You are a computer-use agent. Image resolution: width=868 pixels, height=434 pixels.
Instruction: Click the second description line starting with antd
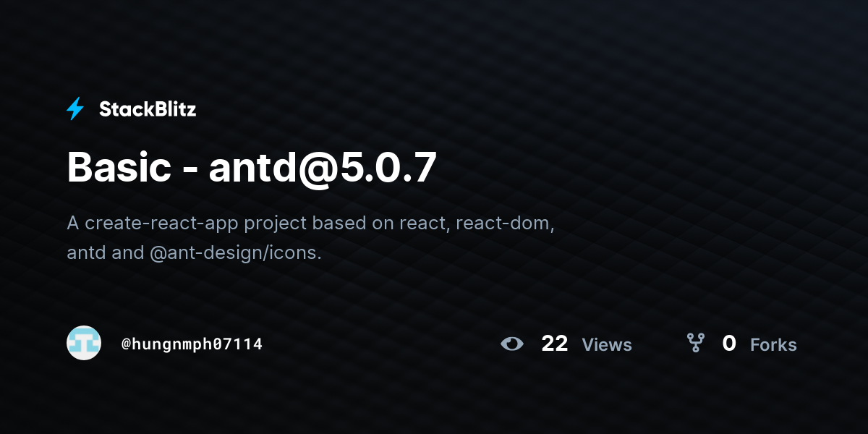[194, 254]
